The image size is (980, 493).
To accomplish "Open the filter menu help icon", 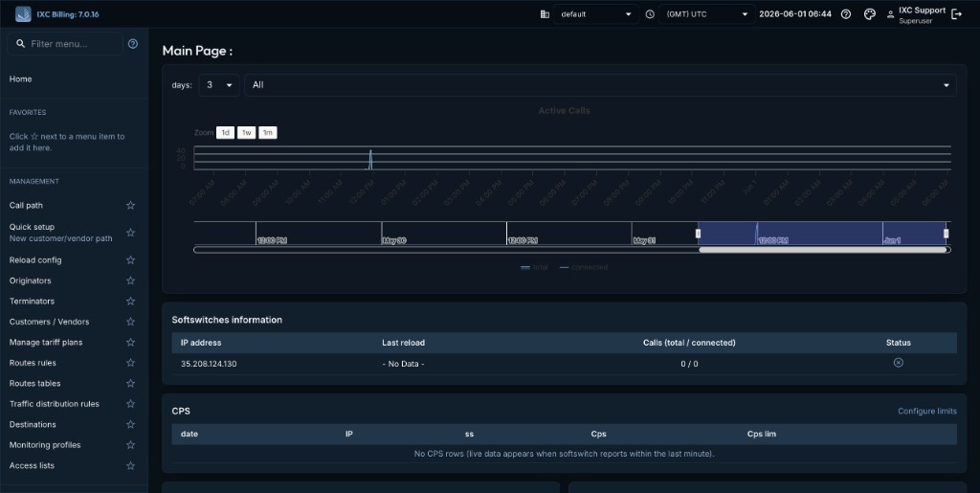I will coord(132,44).
